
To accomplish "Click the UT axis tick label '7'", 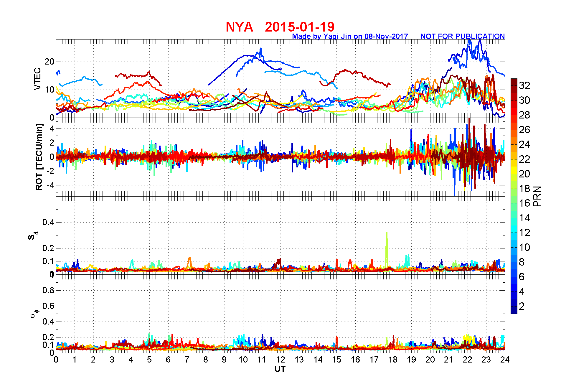I will (x=187, y=360).
